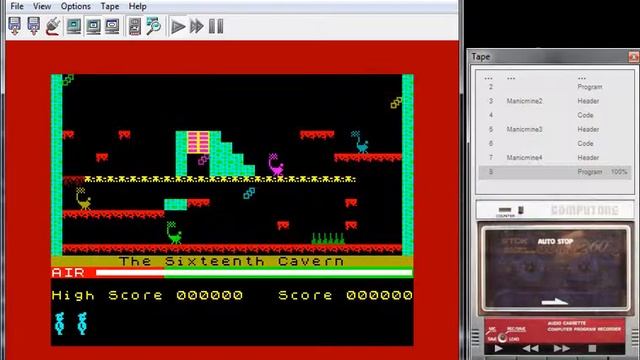Select the Manicmine3 Header block
640x360 pixels.
(555, 129)
